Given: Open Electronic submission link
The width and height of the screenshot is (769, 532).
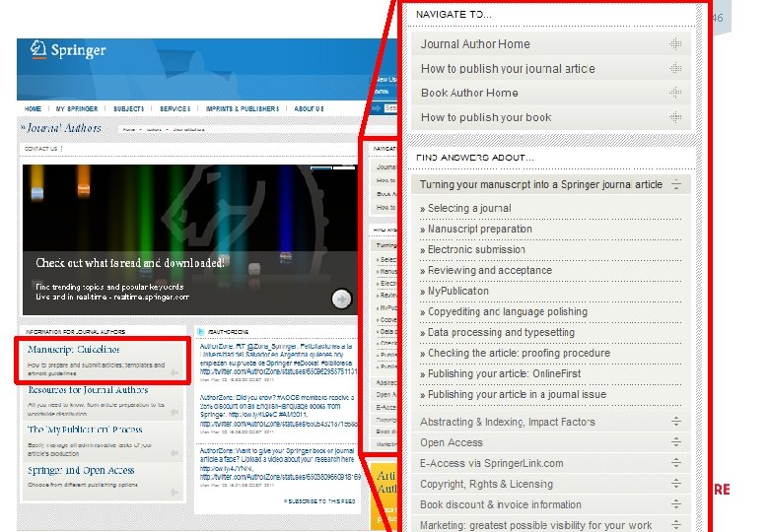Looking at the screenshot, I should point(476,249).
